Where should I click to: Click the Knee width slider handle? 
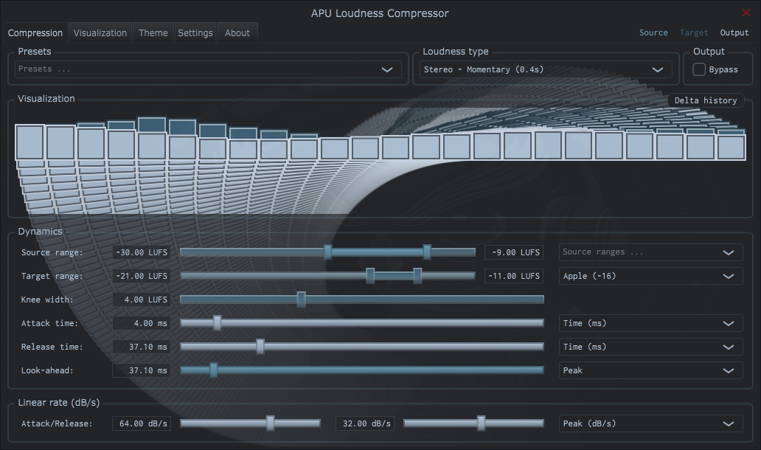coord(301,299)
